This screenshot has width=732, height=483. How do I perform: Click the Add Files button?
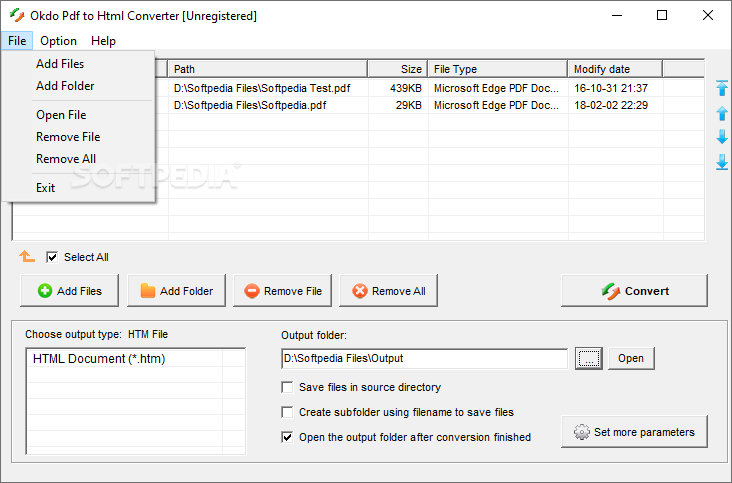[x=70, y=291]
